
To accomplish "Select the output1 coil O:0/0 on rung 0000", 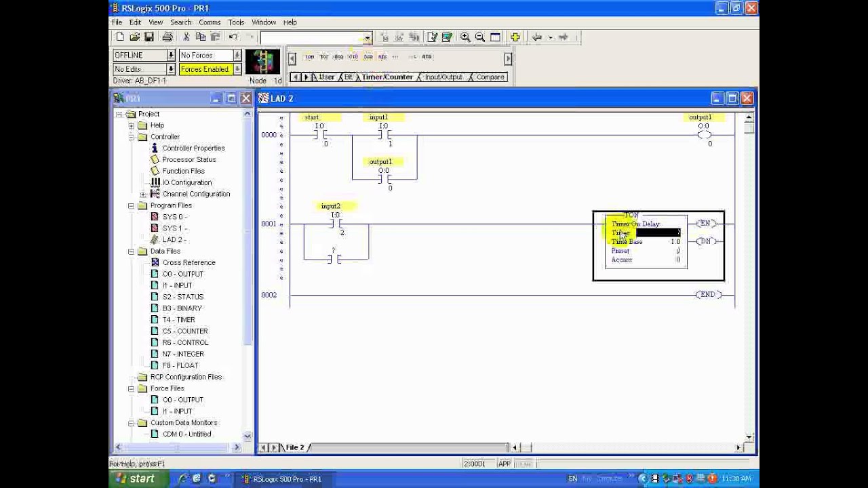I will [x=704, y=135].
